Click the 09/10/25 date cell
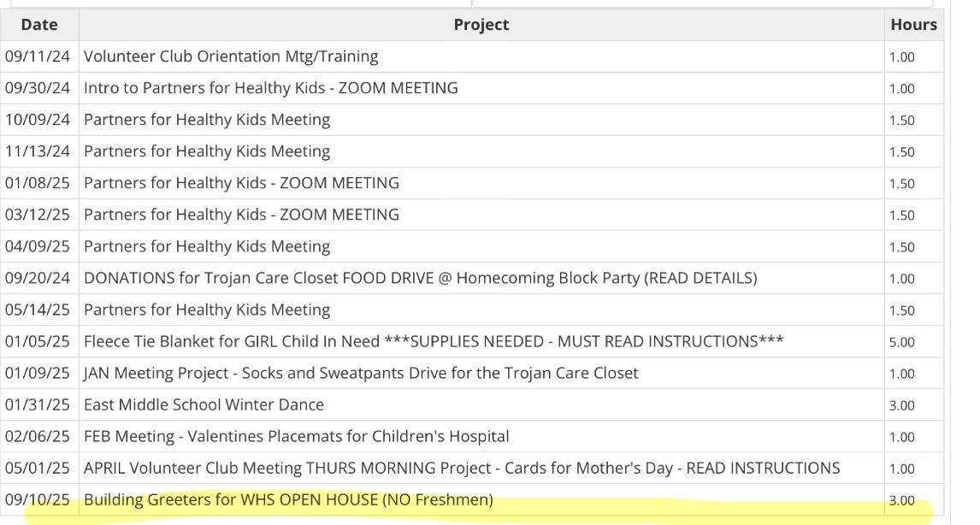Screen dimensions: 980x525 tap(38, 499)
